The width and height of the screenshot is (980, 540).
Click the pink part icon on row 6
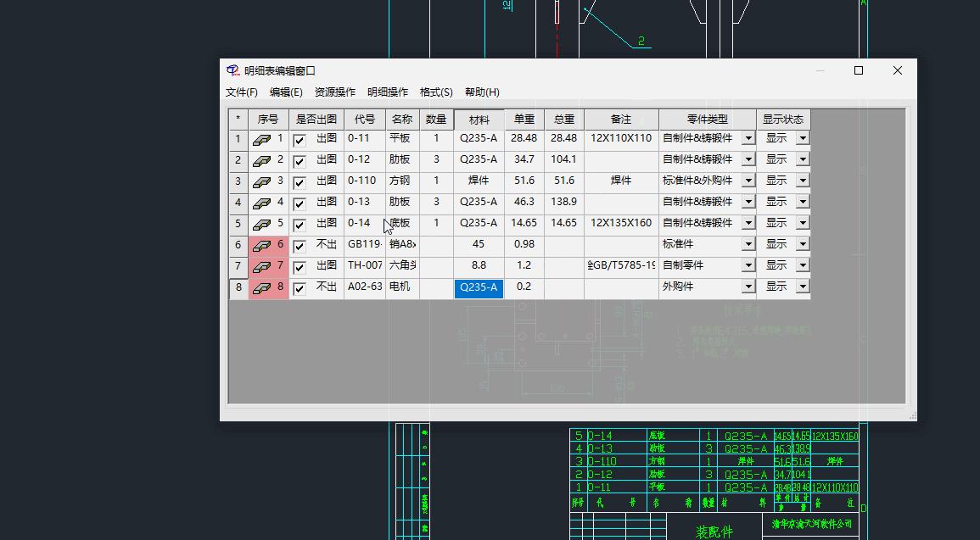click(x=263, y=244)
